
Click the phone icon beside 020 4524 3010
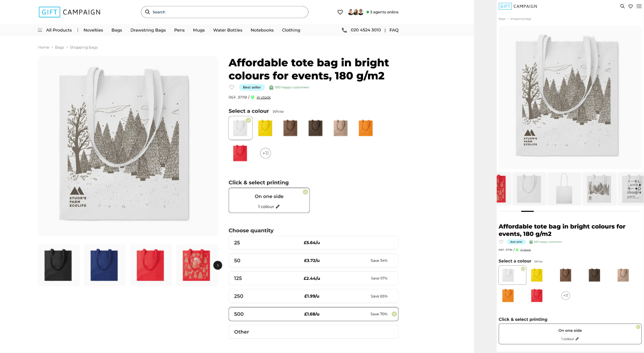coord(344,30)
